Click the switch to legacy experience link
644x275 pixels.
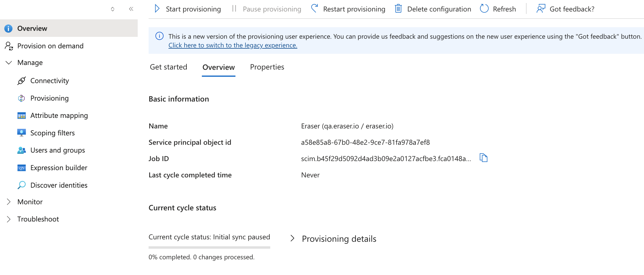point(233,45)
